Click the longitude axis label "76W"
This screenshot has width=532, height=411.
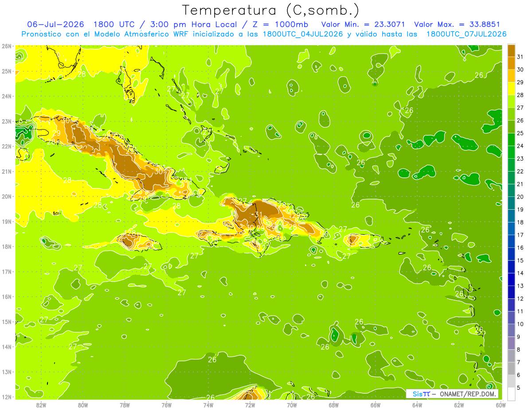166,405
